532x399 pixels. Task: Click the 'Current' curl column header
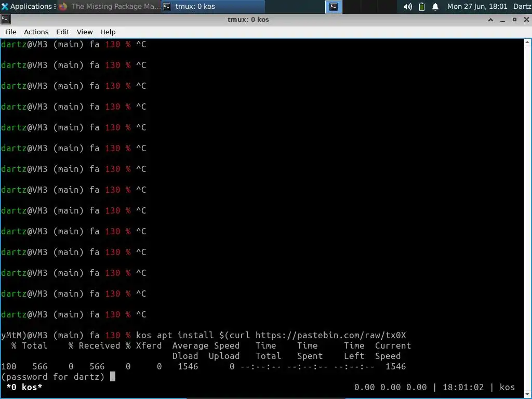click(393, 345)
